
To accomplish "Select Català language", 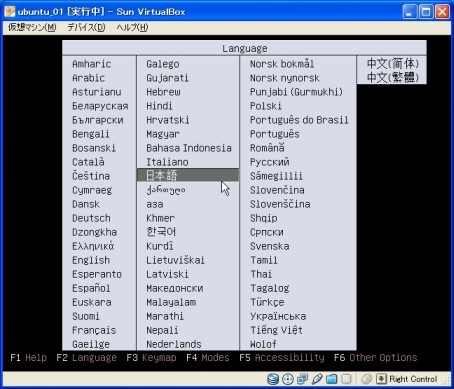I will (x=88, y=162).
